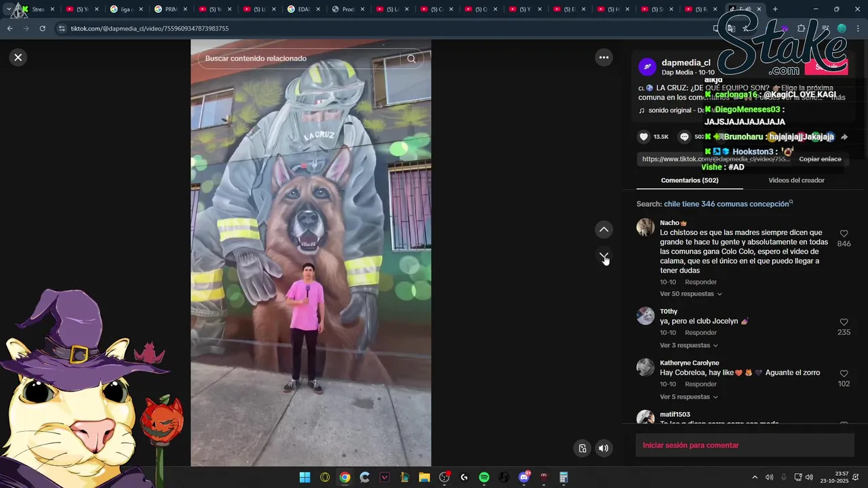
Task: Click the magnifier icon in related search box
Action: click(411, 59)
